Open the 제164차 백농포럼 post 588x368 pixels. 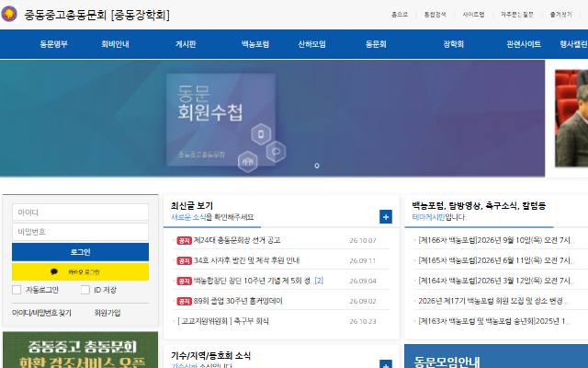496,281
